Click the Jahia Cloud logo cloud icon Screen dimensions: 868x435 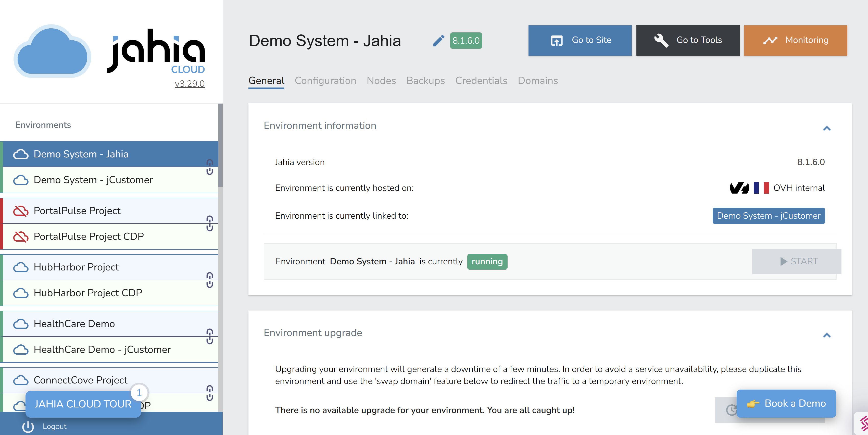[52, 51]
